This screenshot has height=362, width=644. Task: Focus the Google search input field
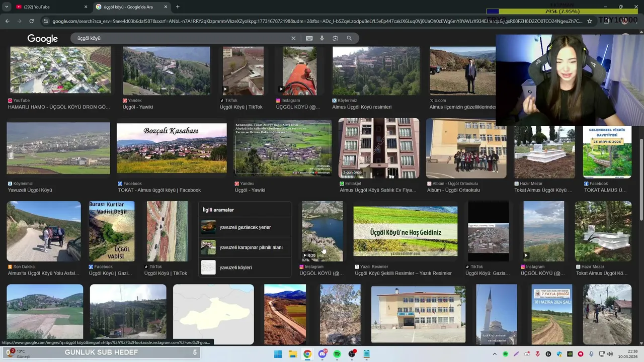click(181, 38)
